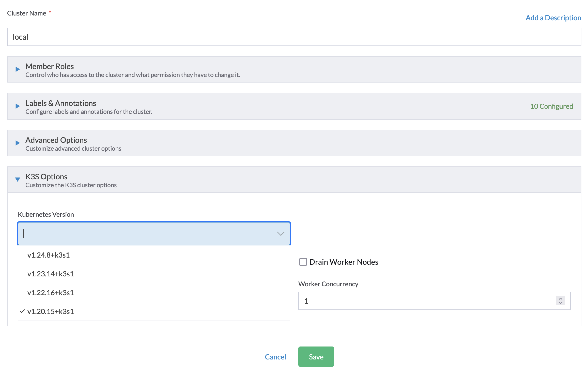Increase Worker Concurrency with up stepper

point(560,299)
